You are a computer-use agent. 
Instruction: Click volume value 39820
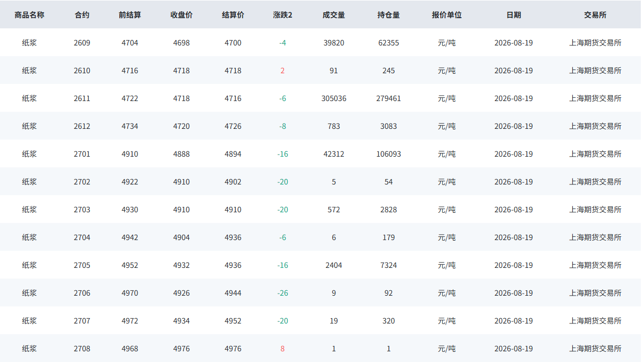click(x=334, y=43)
